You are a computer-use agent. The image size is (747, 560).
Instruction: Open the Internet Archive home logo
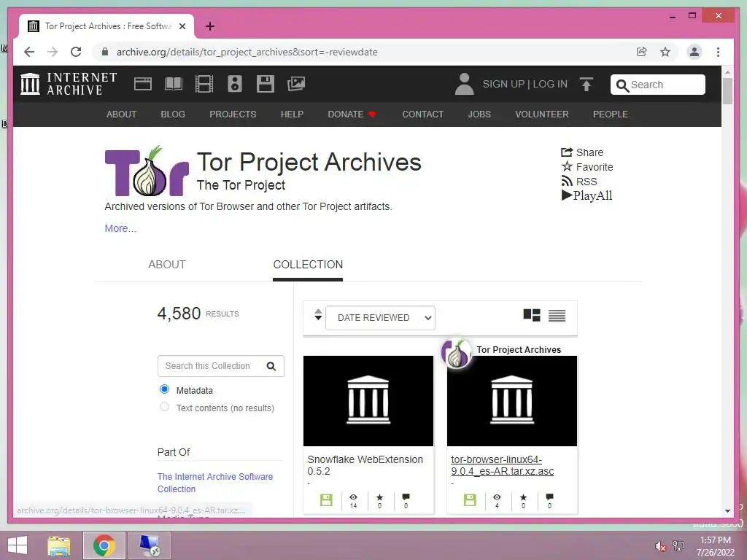pos(69,84)
